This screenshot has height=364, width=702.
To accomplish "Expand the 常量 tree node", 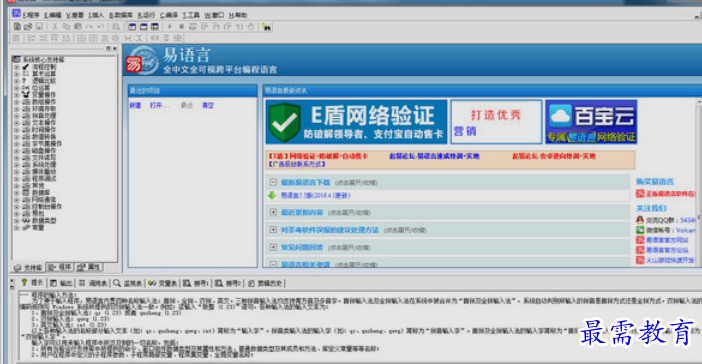I will point(17,227).
